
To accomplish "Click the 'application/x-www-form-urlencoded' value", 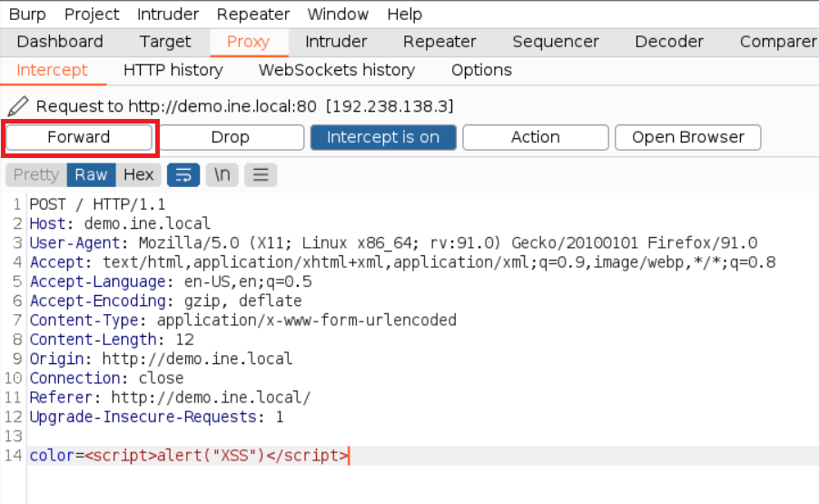I will click(x=307, y=321).
